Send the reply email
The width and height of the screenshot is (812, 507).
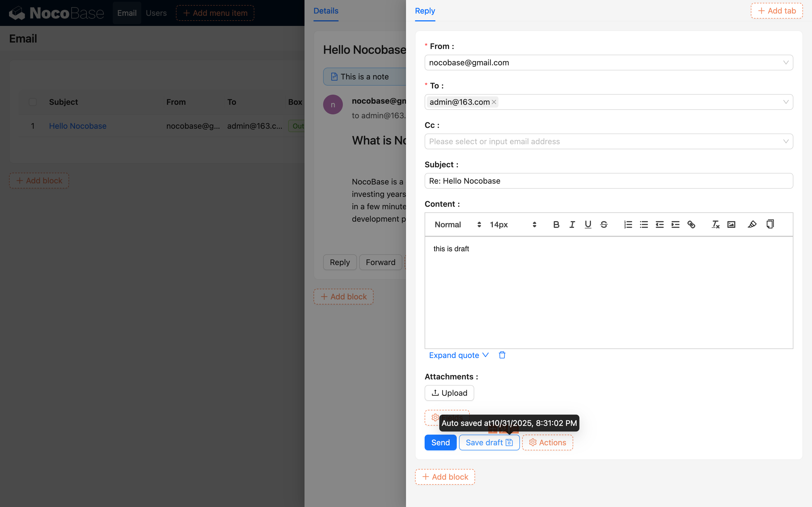(440, 442)
